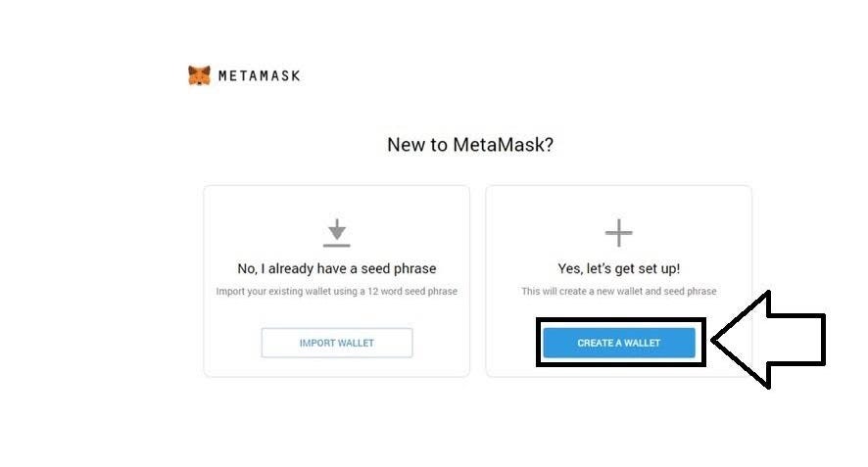Viewport: 868px width, 467px height.
Task: Click the large black arrow annotation
Action: 768,340
